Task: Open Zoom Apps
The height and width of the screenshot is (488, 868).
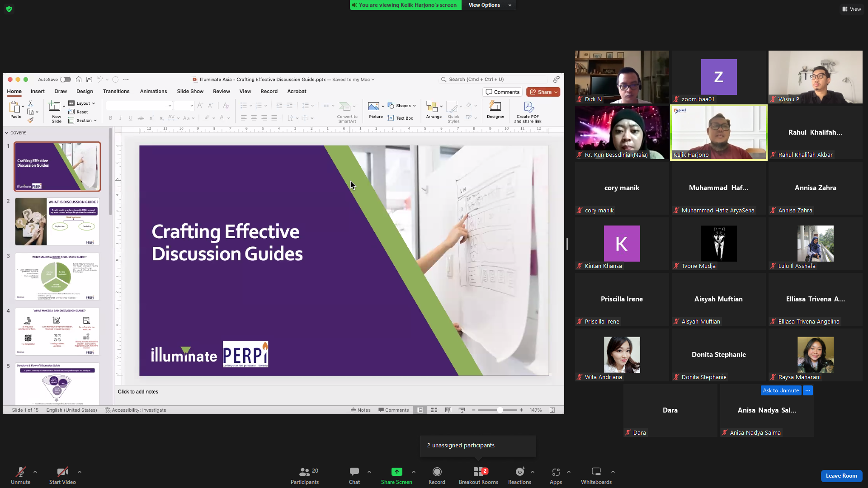Action: tap(556, 475)
